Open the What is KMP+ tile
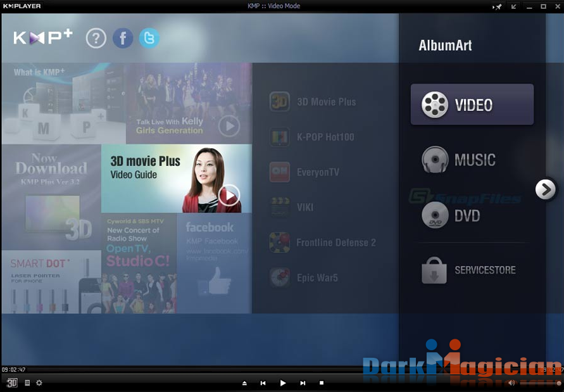Image resolution: width=564 pixels, height=392 pixels. (64, 104)
